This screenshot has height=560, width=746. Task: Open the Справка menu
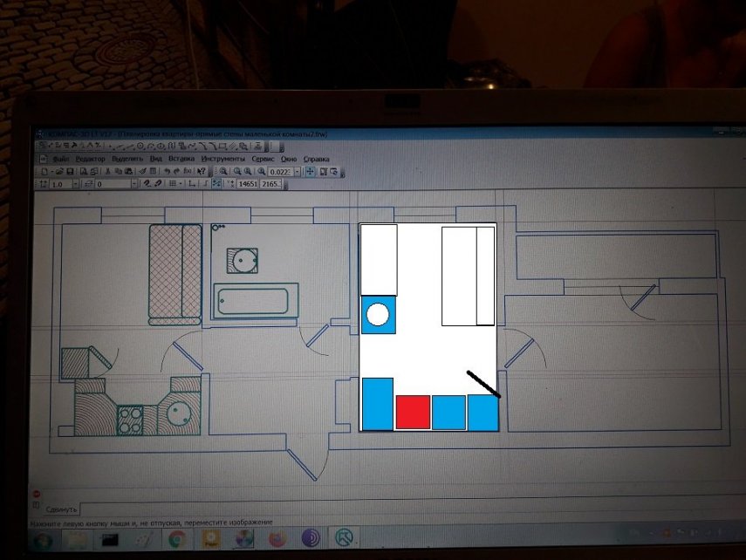pyautogui.click(x=316, y=160)
